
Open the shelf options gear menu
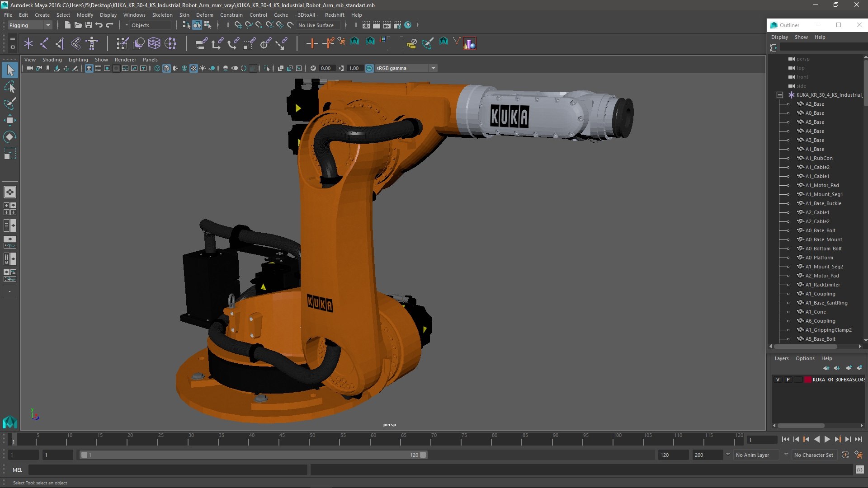(13, 47)
